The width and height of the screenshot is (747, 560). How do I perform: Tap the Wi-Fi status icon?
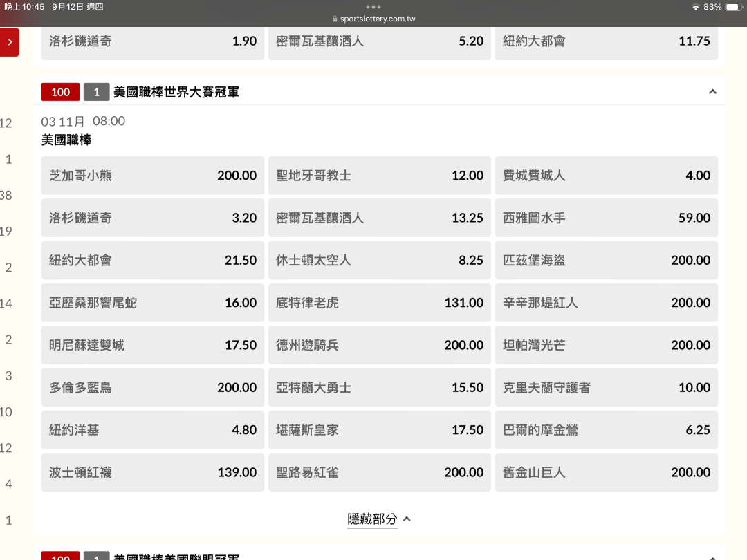(696, 7)
